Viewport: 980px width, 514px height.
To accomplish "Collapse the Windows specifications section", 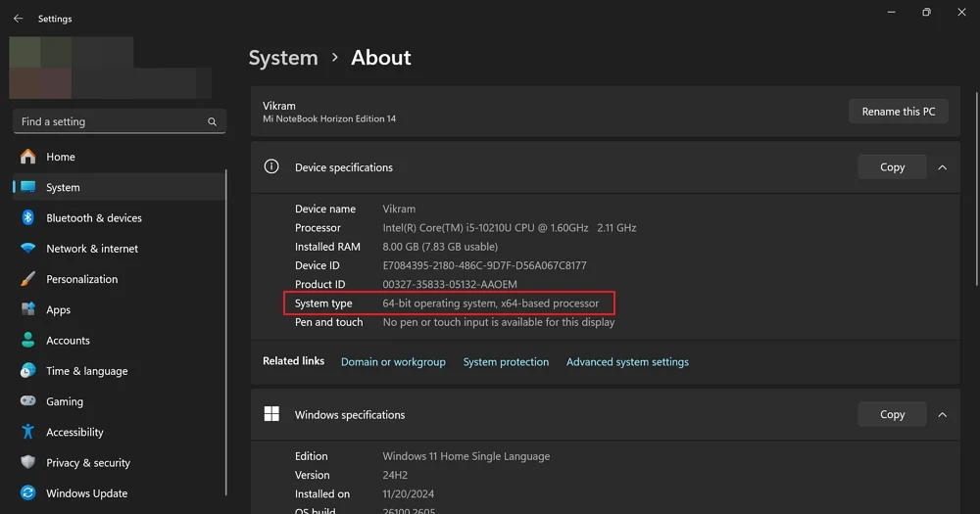I will tap(942, 415).
